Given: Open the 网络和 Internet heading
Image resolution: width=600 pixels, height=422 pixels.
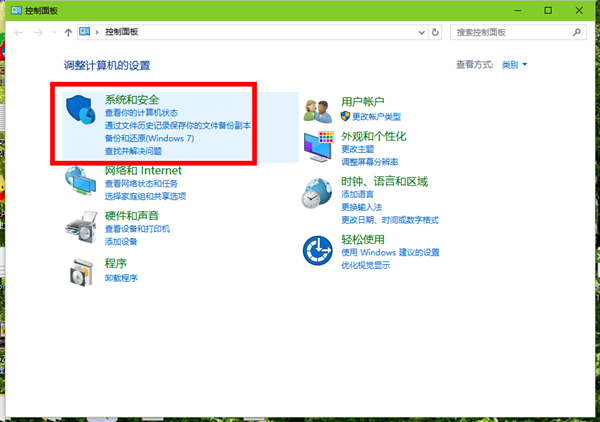Looking at the screenshot, I should [143, 170].
